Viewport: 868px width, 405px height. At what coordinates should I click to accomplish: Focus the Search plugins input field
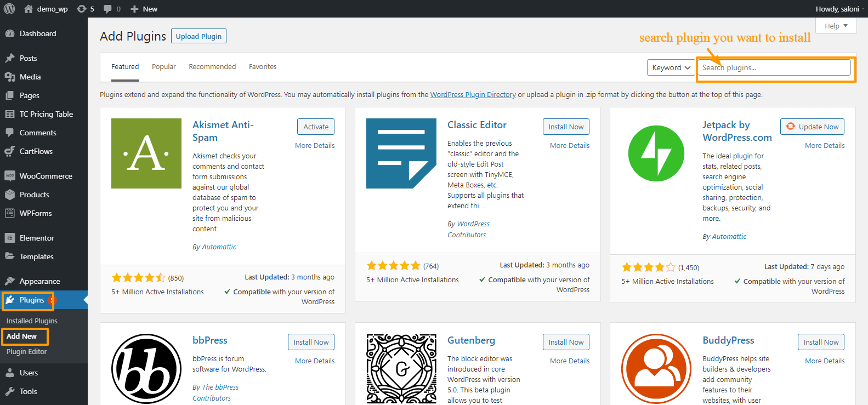pos(774,67)
